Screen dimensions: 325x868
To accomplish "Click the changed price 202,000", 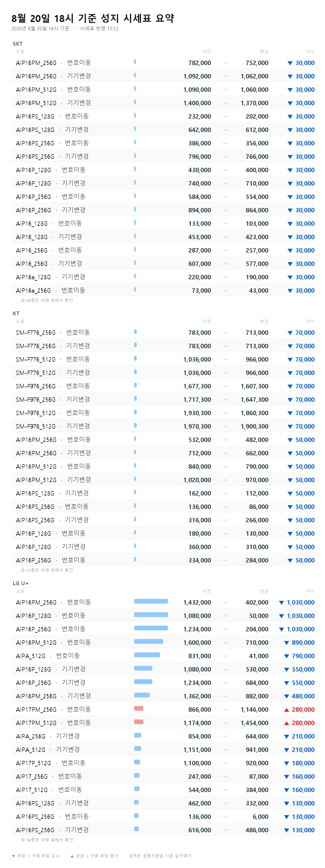I will tap(257, 117).
